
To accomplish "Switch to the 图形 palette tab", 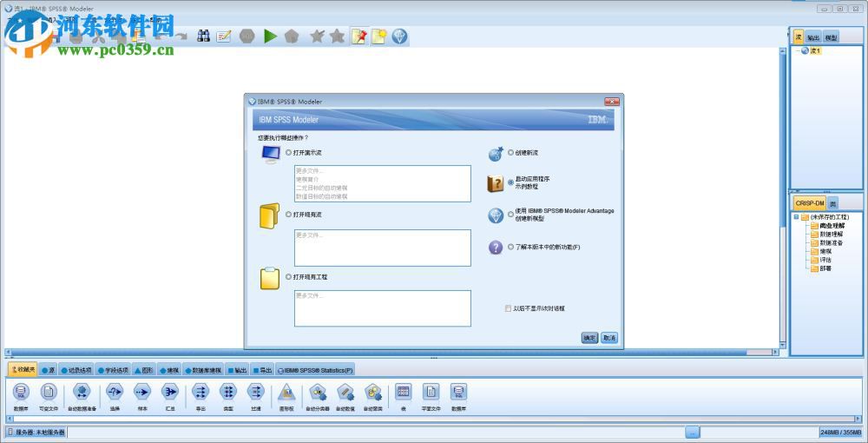I will pyautogui.click(x=144, y=370).
